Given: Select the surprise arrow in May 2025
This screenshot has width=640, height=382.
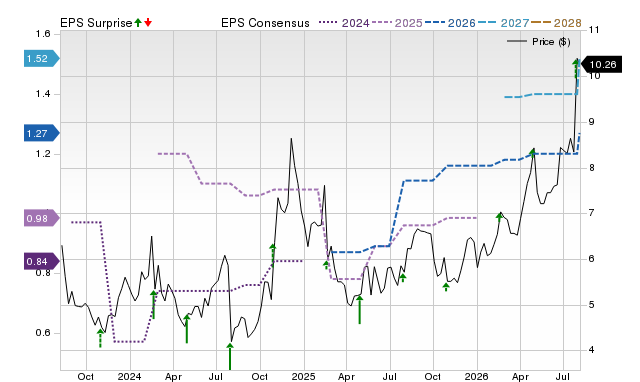Looking at the screenshot, I should click(360, 310).
